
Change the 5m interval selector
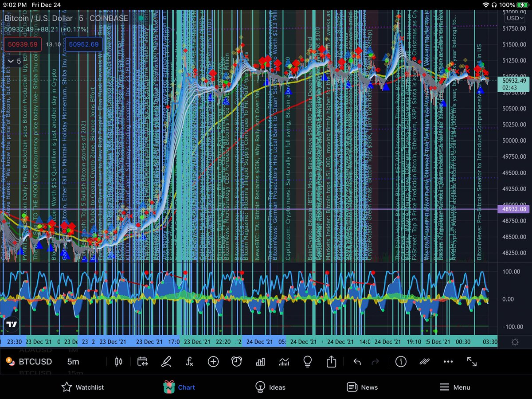73,362
